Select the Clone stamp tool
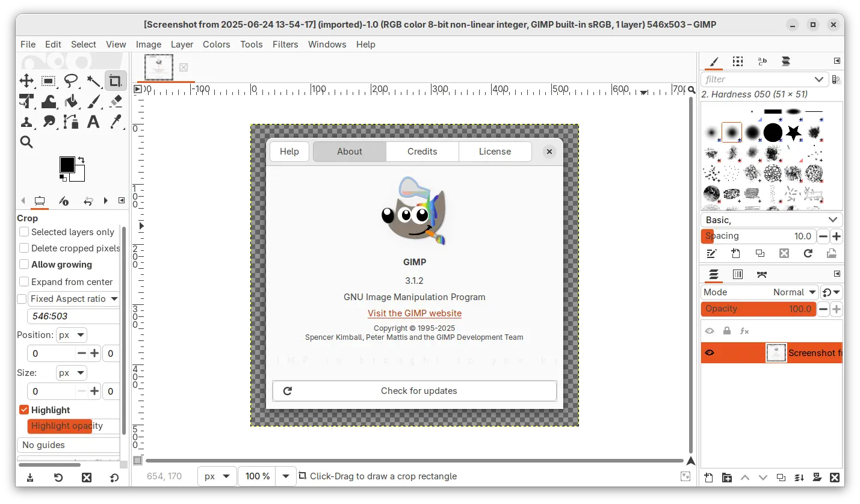The image size is (860, 504). 26,121
